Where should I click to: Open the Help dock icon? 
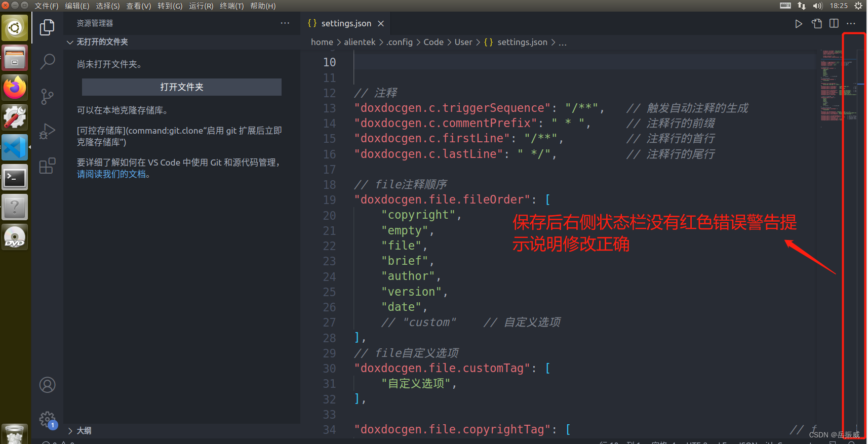[x=15, y=207]
